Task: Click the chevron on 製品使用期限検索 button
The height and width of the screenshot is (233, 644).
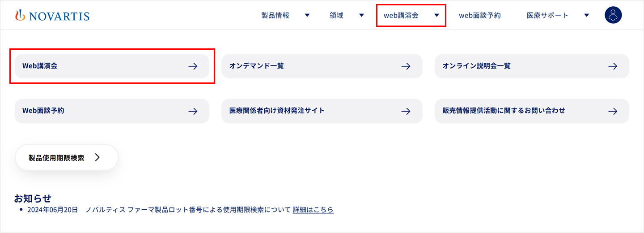Action: click(97, 158)
